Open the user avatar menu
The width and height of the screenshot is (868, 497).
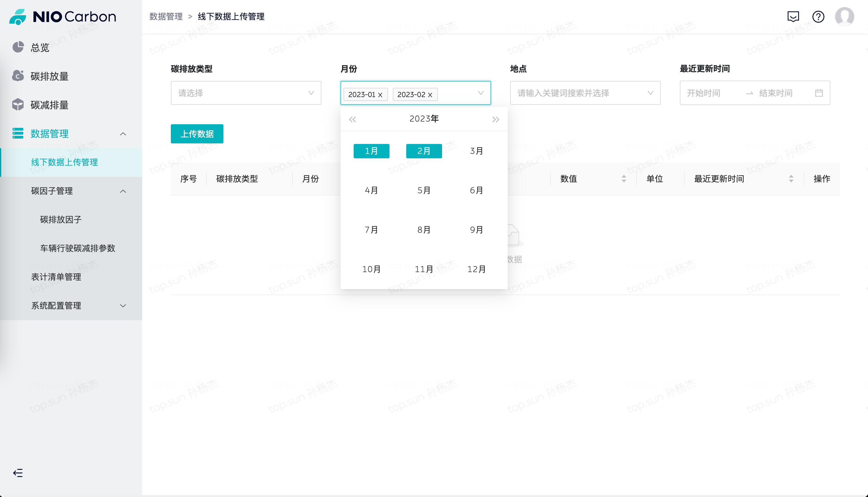844,16
